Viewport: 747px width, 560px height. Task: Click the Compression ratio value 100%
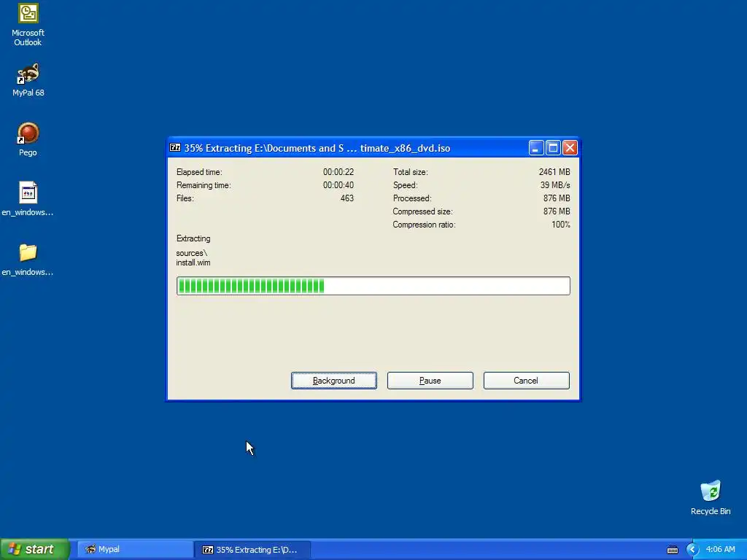click(x=561, y=225)
